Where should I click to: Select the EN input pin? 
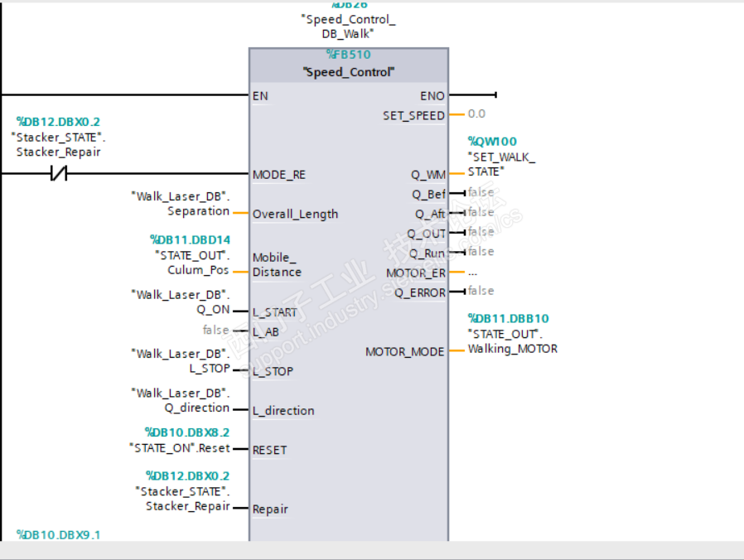260,96
